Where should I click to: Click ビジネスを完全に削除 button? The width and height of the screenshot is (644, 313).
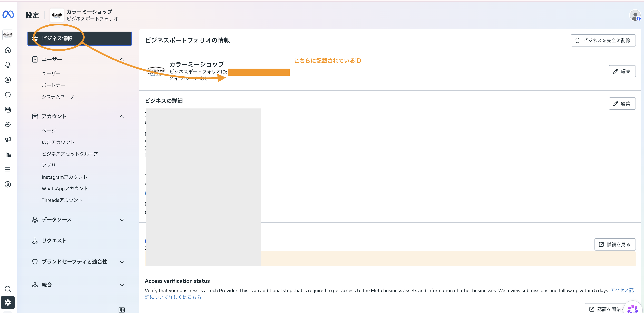pyautogui.click(x=603, y=41)
